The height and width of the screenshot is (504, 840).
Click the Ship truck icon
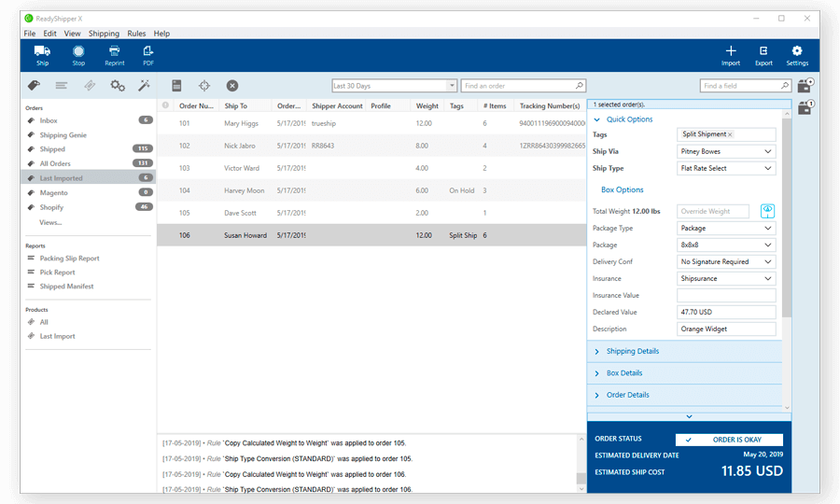(42, 51)
